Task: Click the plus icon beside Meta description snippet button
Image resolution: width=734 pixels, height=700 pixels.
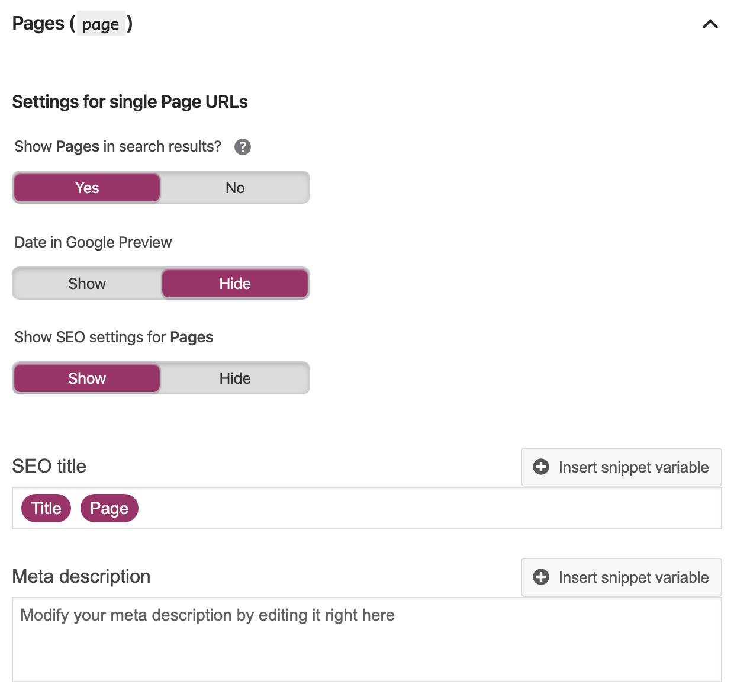Action: coord(541,577)
